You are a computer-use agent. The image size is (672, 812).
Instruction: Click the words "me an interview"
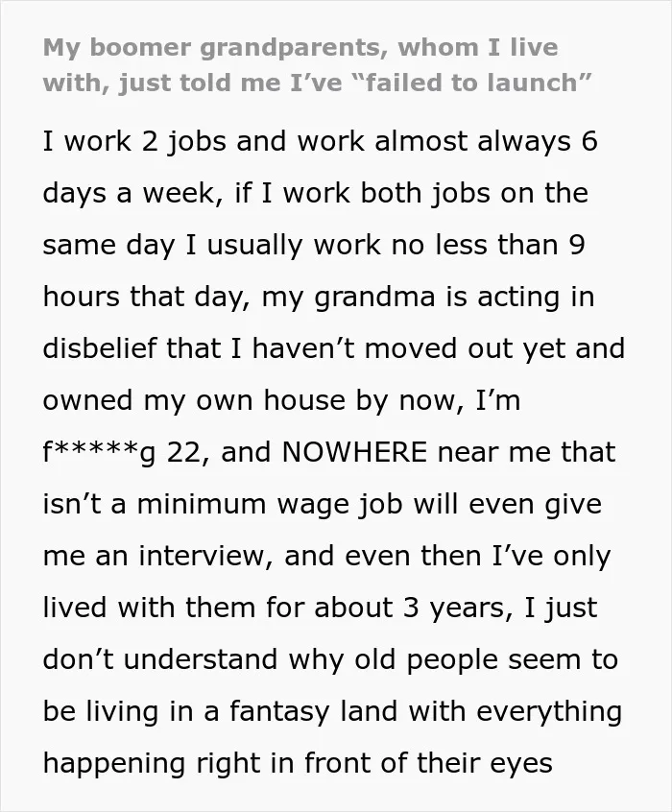pos(157,556)
